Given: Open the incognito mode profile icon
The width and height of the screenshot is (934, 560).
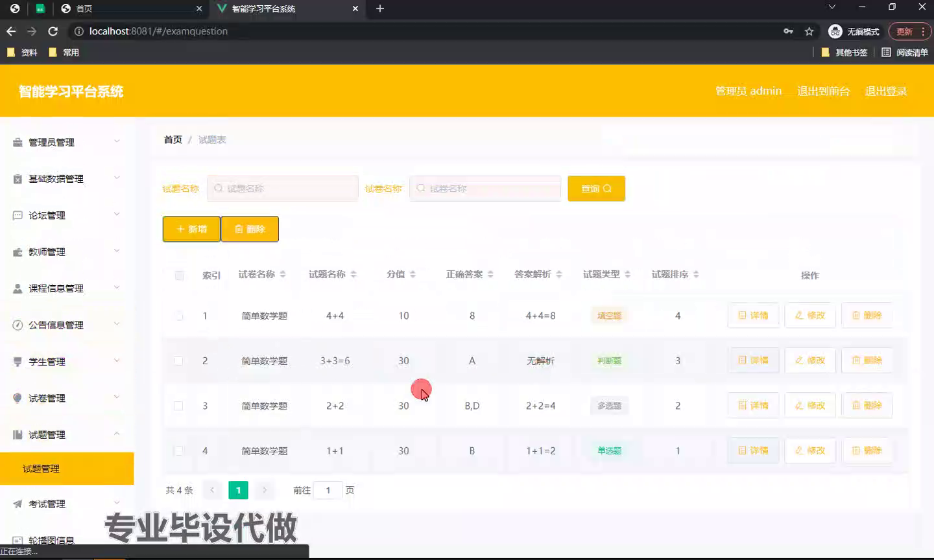Looking at the screenshot, I should coord(835,31).
